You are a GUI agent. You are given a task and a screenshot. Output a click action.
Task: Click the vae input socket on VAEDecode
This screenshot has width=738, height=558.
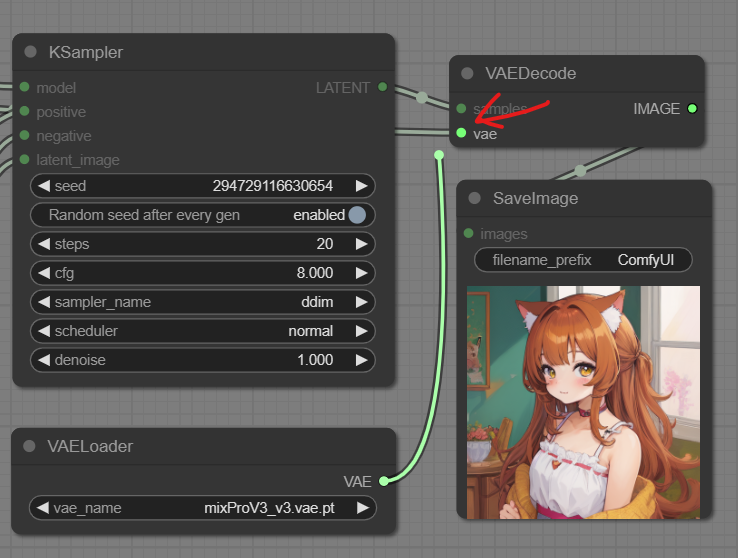461,133
